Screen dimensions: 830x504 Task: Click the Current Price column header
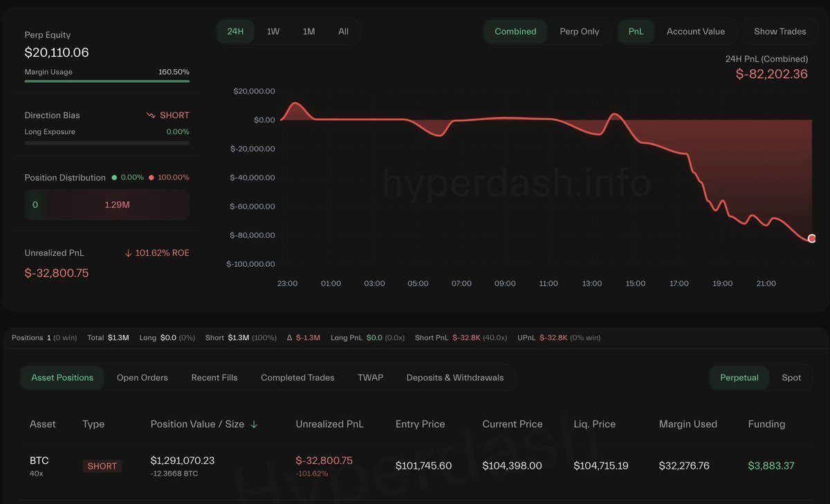(x=513, y=424)
